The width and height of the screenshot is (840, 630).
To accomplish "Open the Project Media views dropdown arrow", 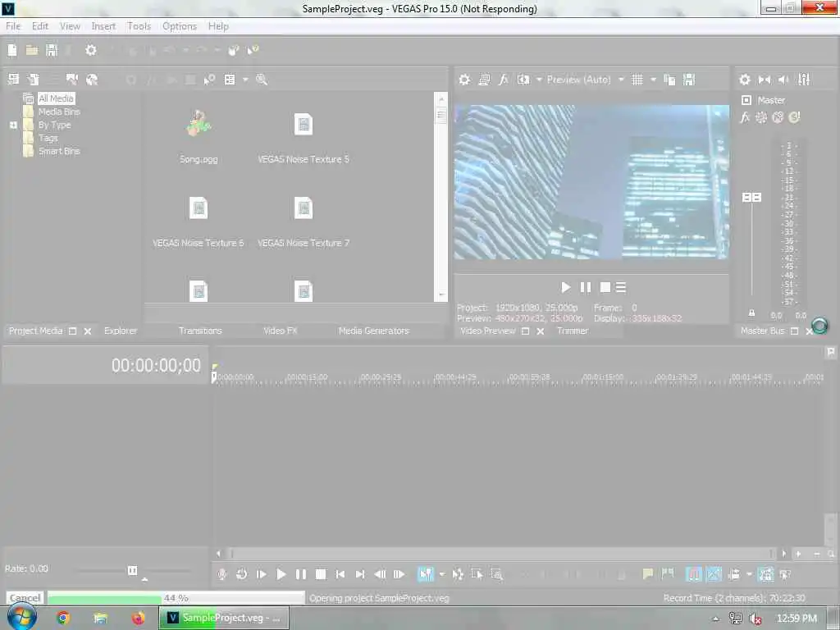I will click(245, 80).
